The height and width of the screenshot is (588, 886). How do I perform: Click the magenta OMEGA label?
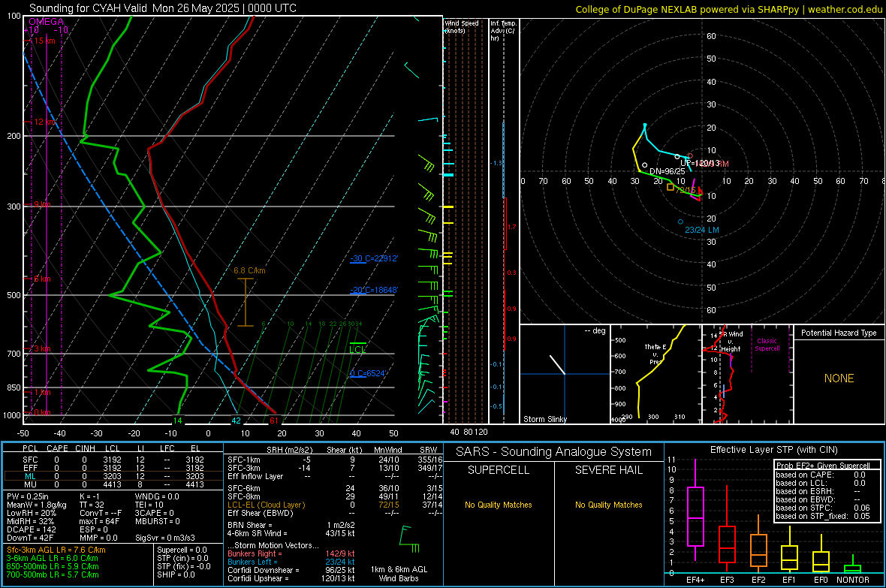click(47, 22)
